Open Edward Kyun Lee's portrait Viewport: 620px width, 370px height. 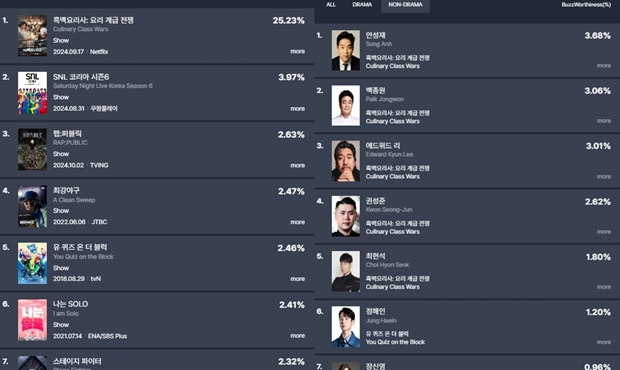point(346,161)
